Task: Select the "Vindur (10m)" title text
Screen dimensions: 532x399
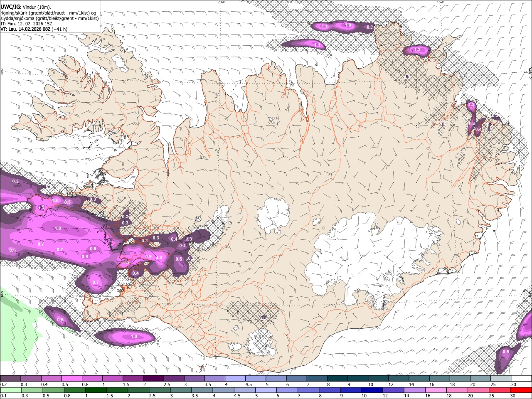Action: [x=37, y=7]
